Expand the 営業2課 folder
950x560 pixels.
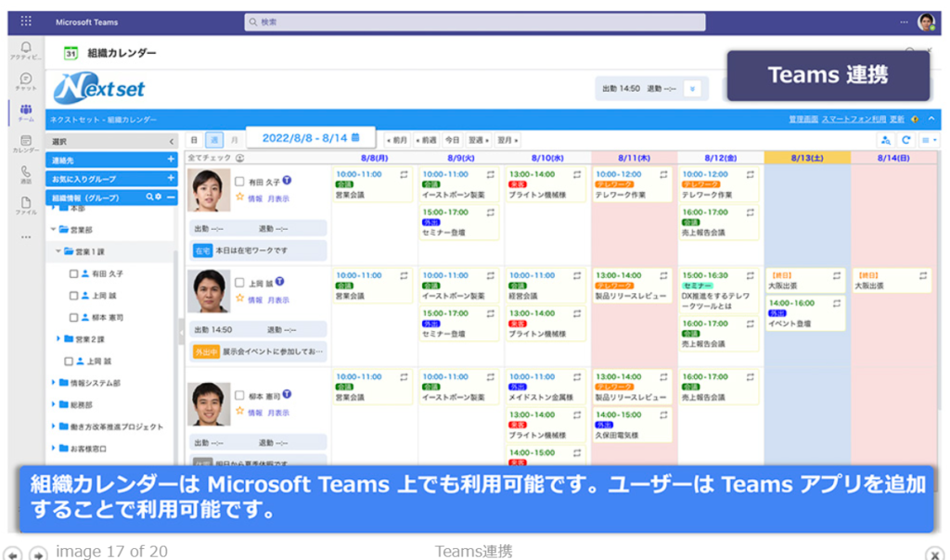58,339
